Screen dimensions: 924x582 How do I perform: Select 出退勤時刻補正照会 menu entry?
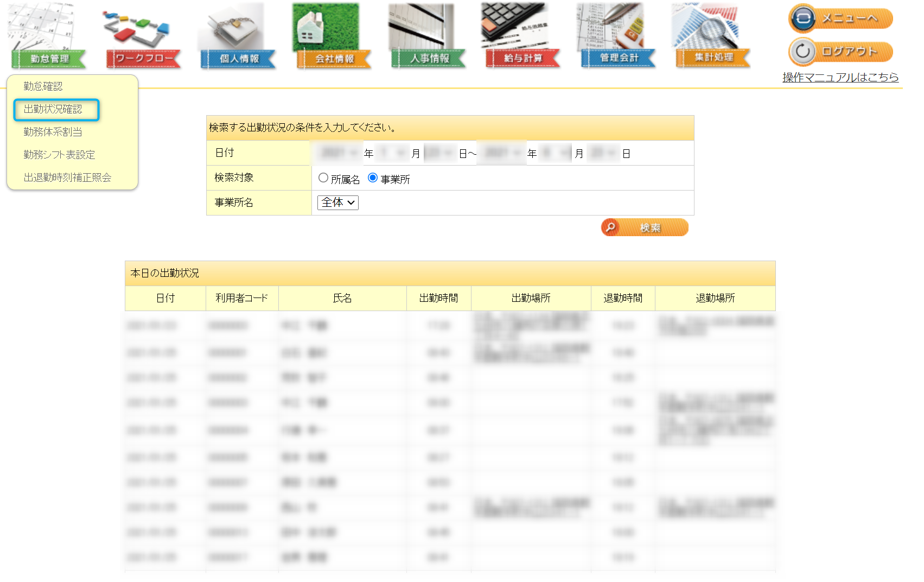pyautogui.click(x=67, y=178)
